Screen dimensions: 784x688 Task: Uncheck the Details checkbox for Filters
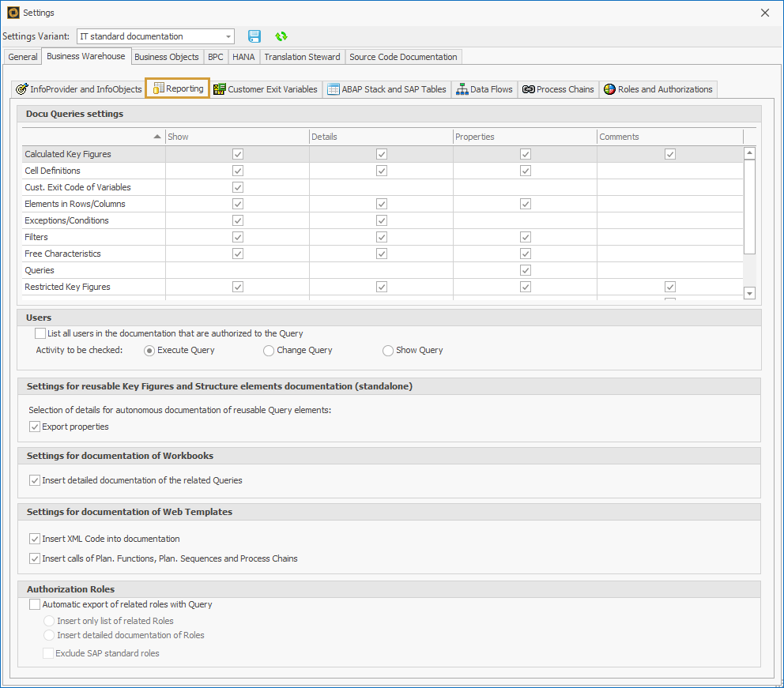pyautogui.click(x=382, y=236)
